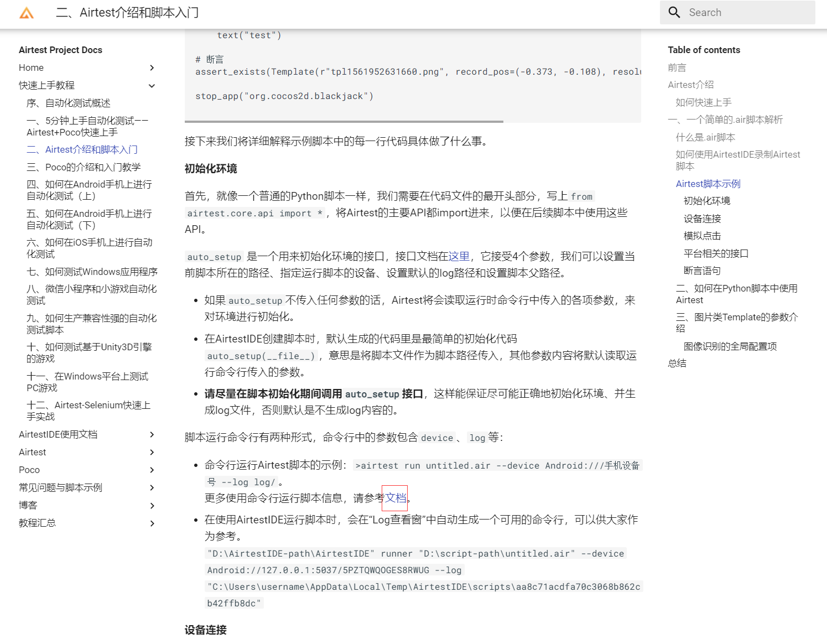Open 九、如何生产兼容性强的自动化测试脚本
Screen dimensions: 827x644
pyautogui.click(x=92, y=324)
